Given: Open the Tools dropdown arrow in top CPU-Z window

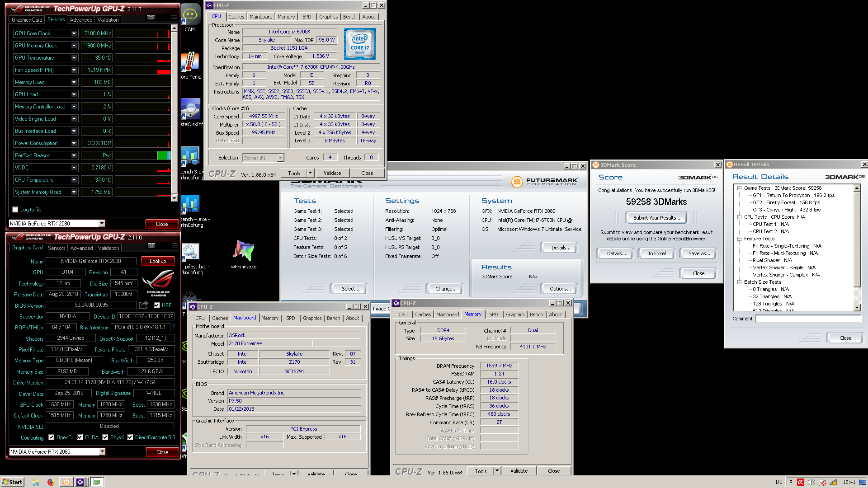Looking at the screenshot, I should [310, 173].
